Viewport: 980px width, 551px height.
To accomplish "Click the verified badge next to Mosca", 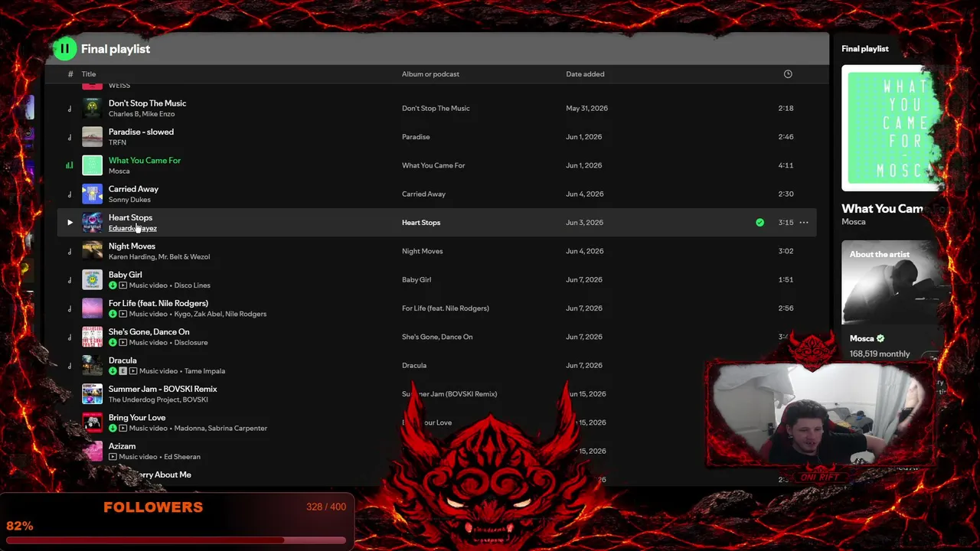I will coord(880,338).
